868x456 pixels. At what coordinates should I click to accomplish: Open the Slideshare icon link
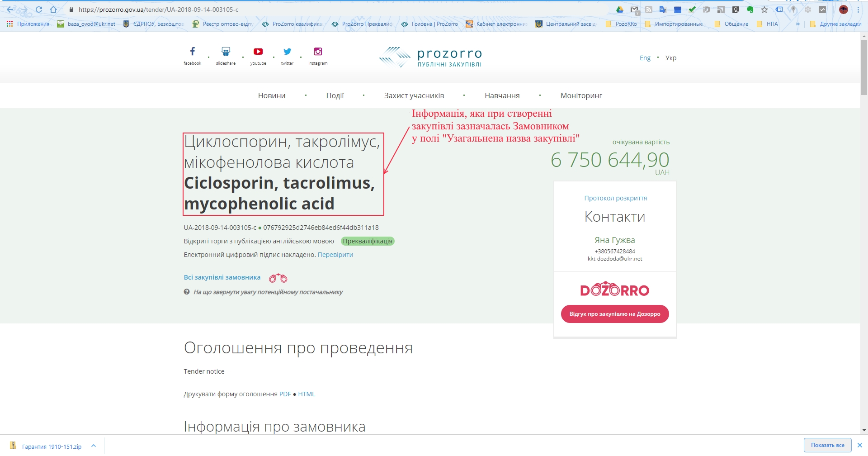(226, 52)
